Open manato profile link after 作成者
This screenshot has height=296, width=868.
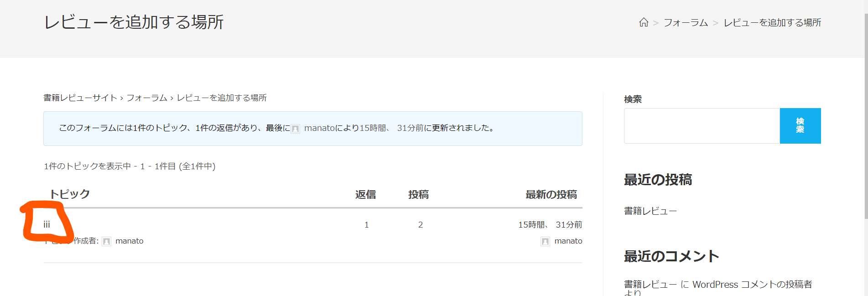point(129,241)
